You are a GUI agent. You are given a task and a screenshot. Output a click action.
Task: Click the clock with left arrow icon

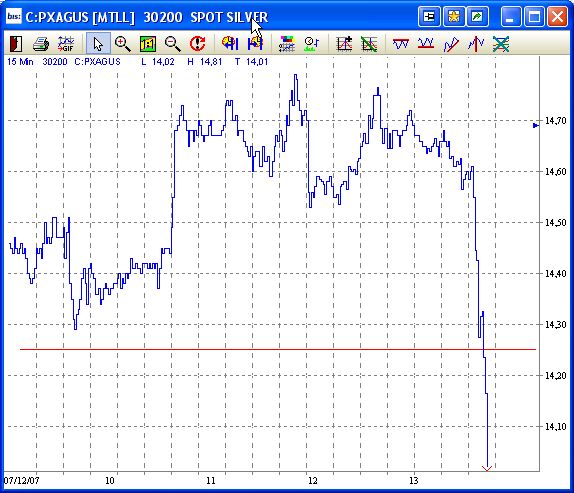[230, 44]
